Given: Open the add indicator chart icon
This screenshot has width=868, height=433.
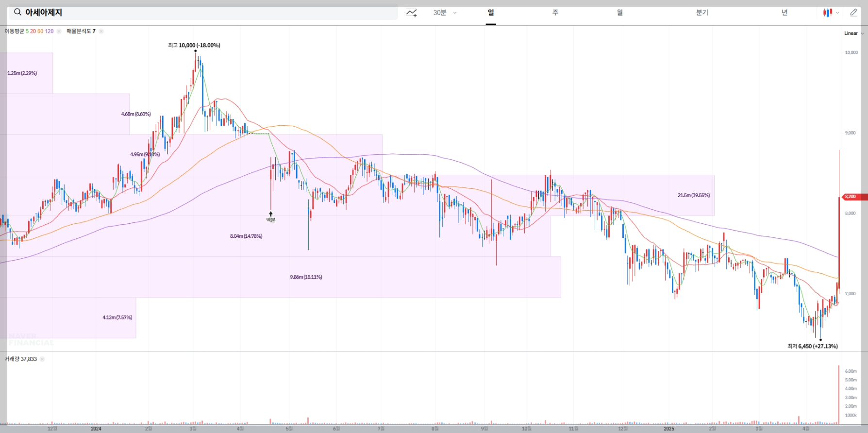Looking at the screenshot, I should 412,13.
